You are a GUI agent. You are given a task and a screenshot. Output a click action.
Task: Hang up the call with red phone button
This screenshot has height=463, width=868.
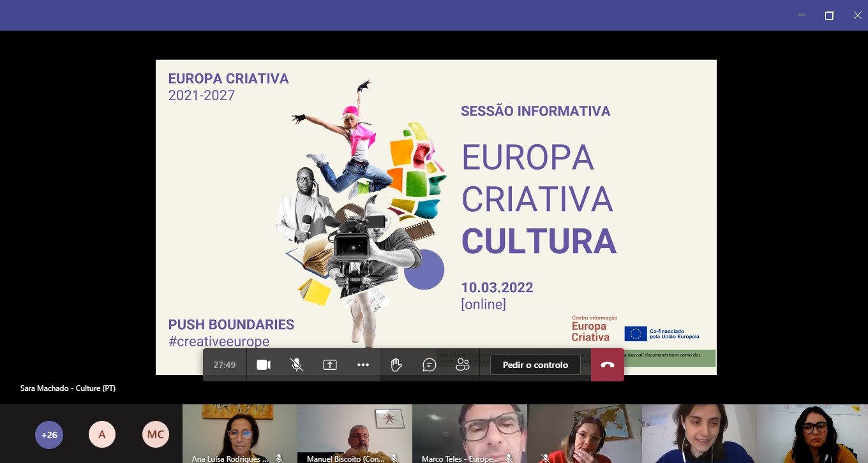coord(608,365)
